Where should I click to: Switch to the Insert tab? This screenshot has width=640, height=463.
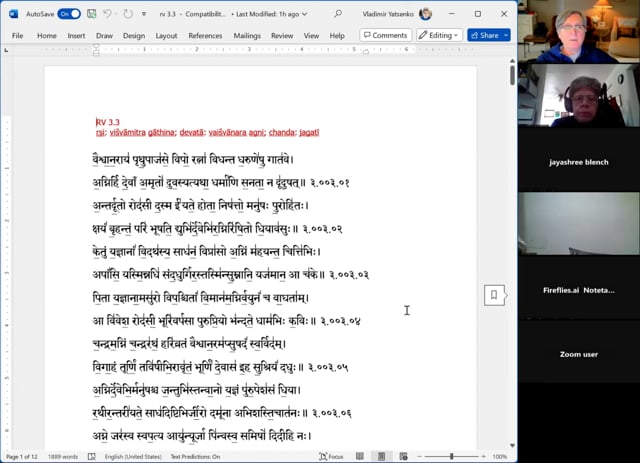tap(76, 36)
